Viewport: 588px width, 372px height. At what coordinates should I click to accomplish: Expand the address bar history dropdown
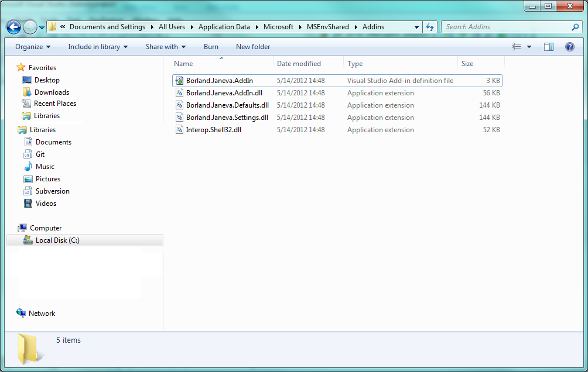coord(416,27)
